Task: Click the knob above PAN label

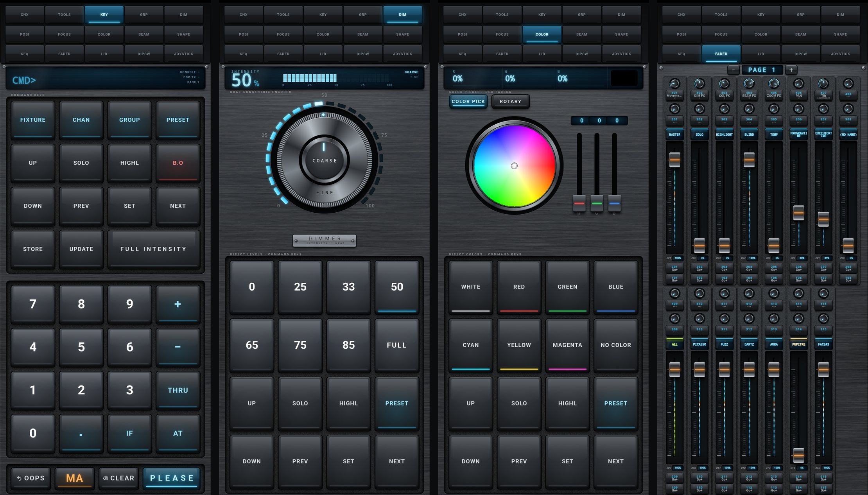Action: click(x=798, y=83)
